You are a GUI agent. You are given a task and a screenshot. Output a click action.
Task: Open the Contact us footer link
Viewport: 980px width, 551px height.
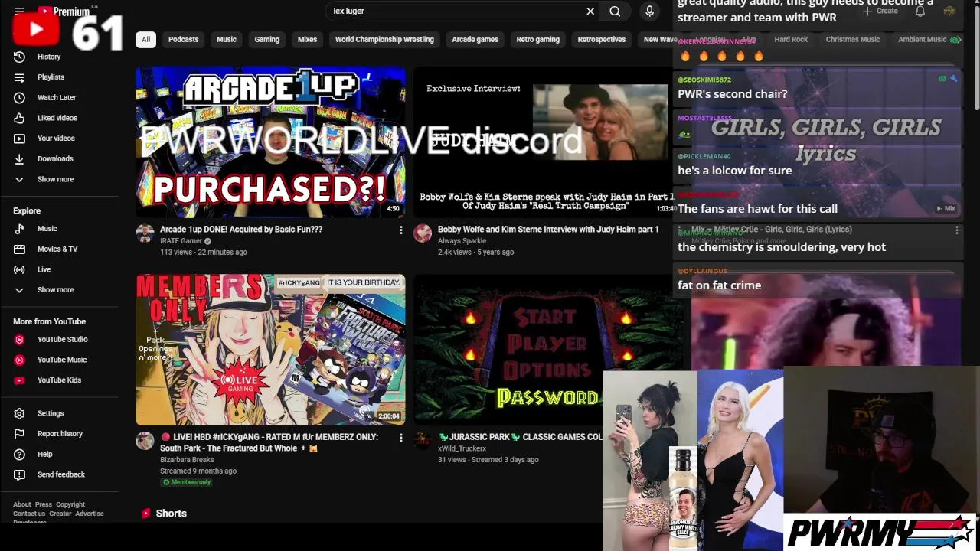pos(29,514)
